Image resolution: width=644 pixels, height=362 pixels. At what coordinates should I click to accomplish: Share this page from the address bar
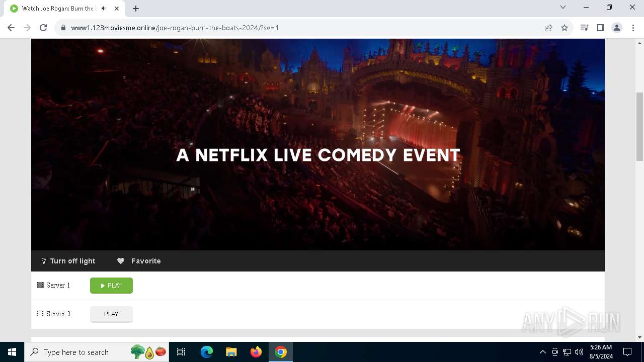[548, 28]
